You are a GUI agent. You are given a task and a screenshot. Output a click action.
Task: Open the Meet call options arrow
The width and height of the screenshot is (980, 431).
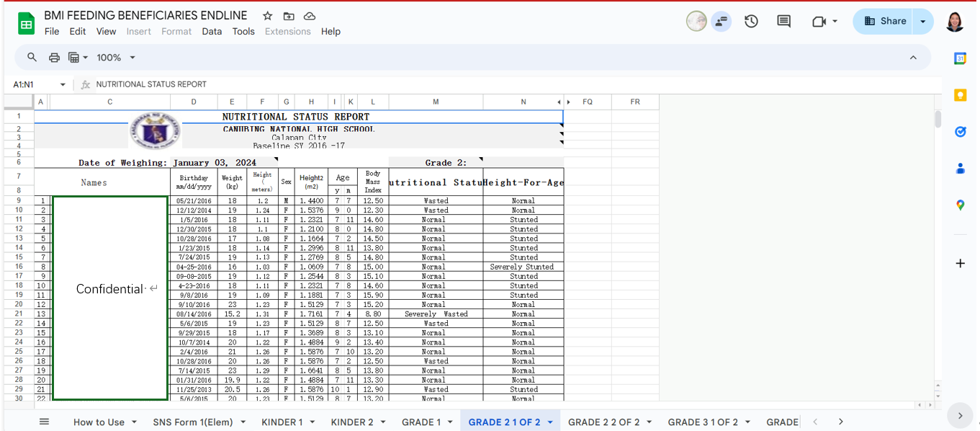(x=835, y=22)
